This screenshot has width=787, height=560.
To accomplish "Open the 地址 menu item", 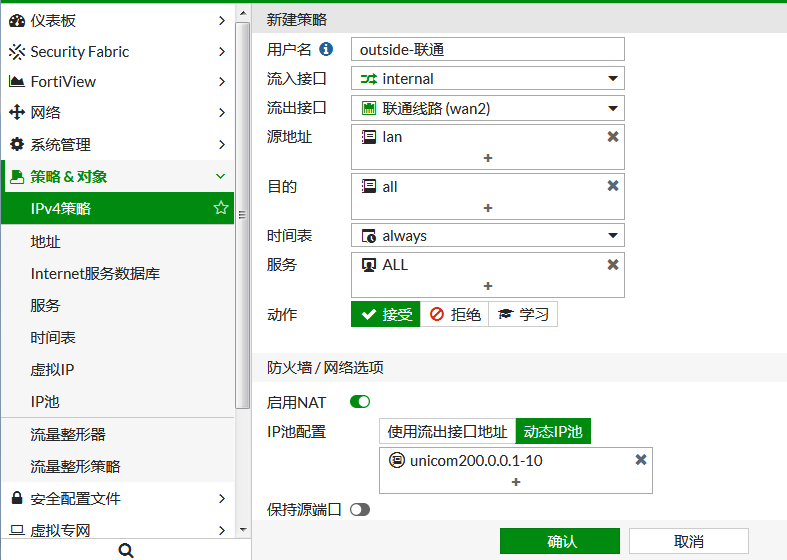I will (x=46, y=241).
